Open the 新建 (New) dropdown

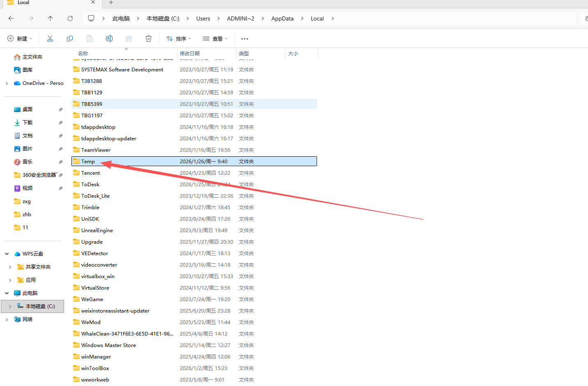(20, 39)
